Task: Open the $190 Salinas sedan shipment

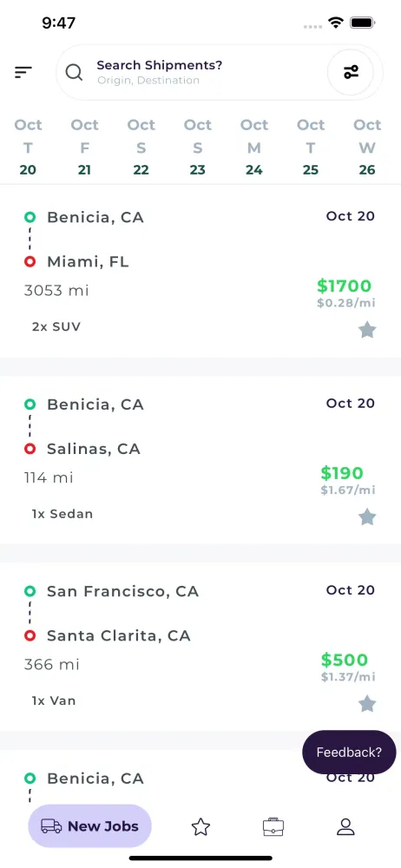Action: coord(200,459)
